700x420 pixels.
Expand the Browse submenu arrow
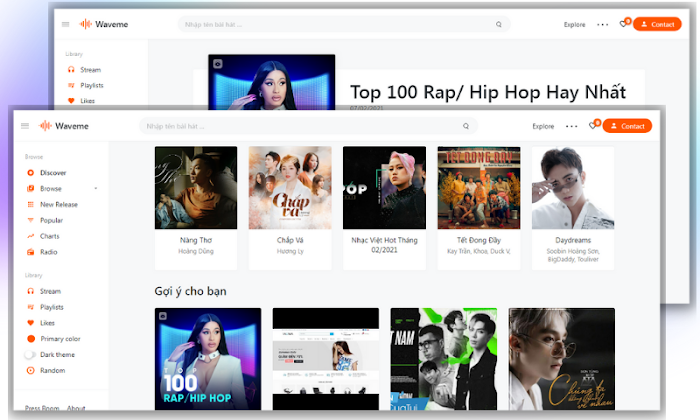click(96, 188)
